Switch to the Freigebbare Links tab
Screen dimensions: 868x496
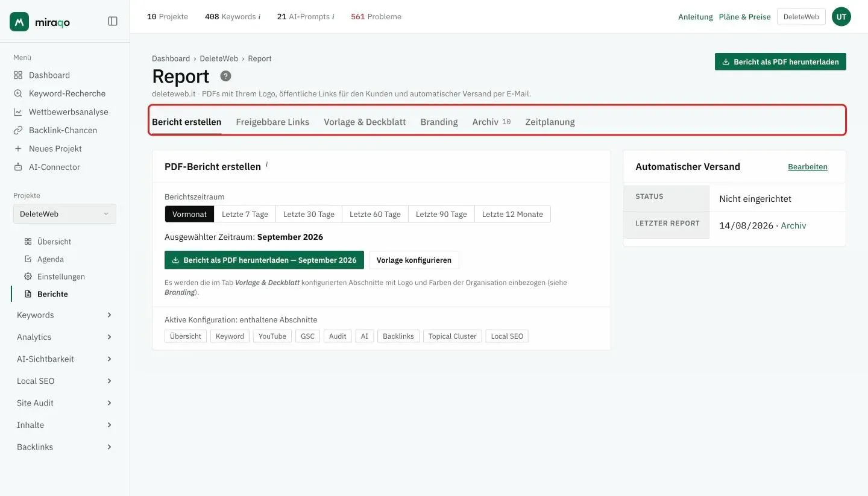[x=272, y=122]
